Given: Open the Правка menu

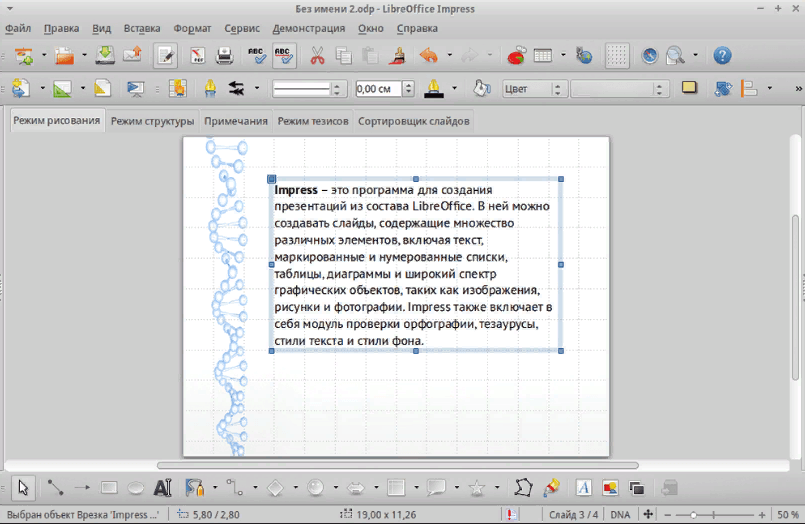Looking at the screenshot, I should (61, 28).
